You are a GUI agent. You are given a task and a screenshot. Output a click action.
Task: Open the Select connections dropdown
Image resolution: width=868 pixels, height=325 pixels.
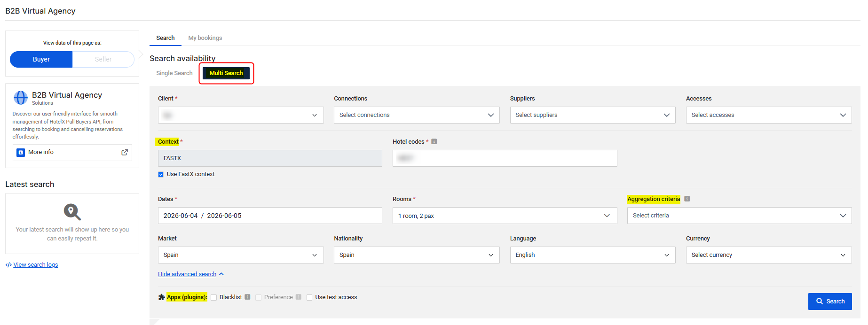[417, 115]
